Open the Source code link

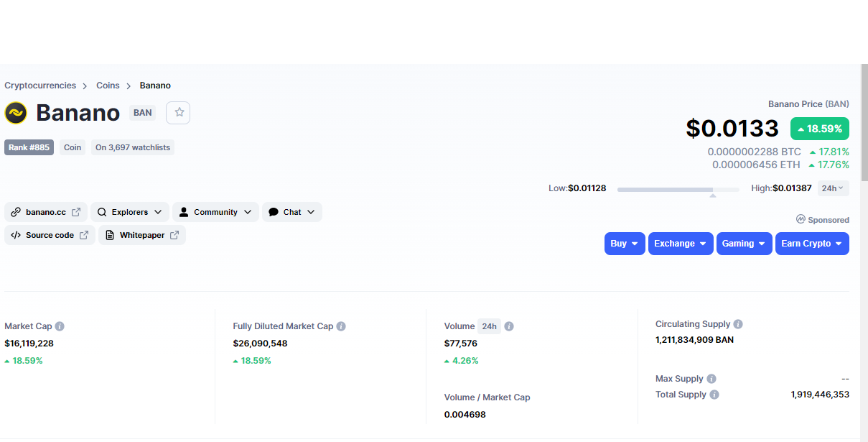pyautogui.click(x=50, y=235)
